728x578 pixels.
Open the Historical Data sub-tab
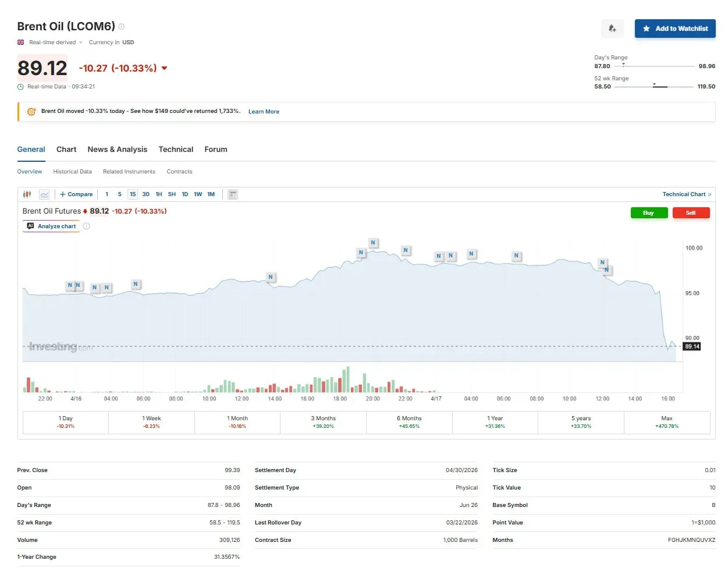72,172
